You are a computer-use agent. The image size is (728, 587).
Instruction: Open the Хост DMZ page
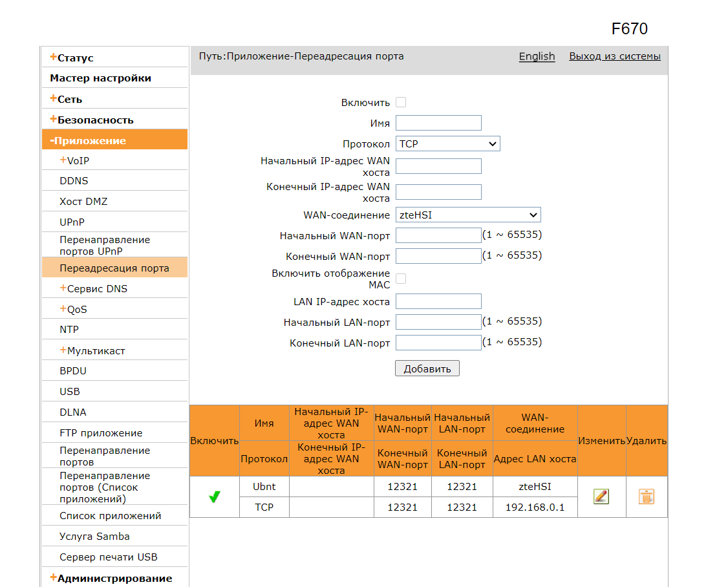coord(83,202)
